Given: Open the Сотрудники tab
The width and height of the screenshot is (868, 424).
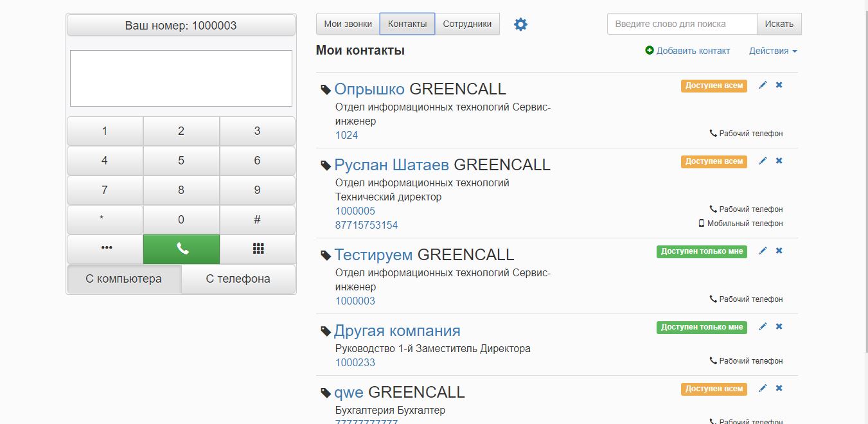Looking at the screenshot, I should point(467,24).
